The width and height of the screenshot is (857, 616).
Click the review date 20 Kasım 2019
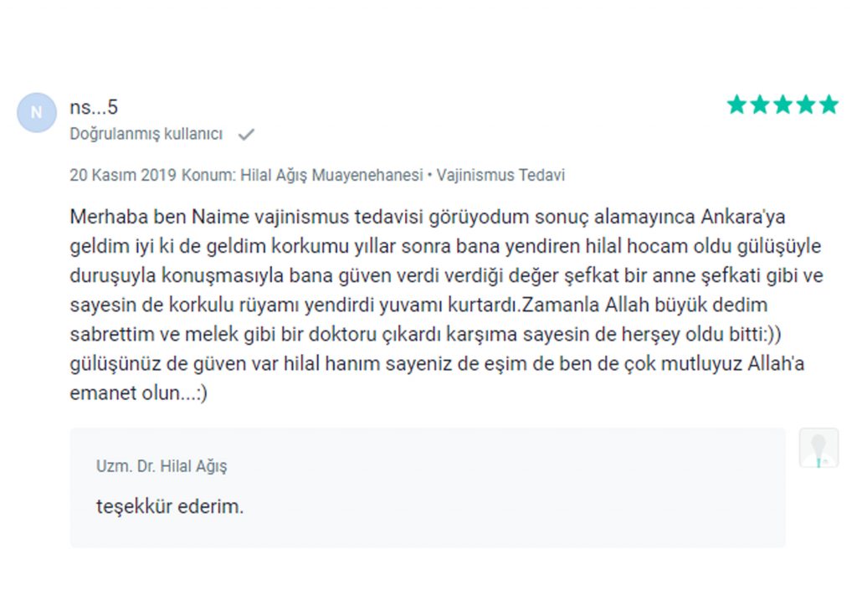(x=123, y=175)
